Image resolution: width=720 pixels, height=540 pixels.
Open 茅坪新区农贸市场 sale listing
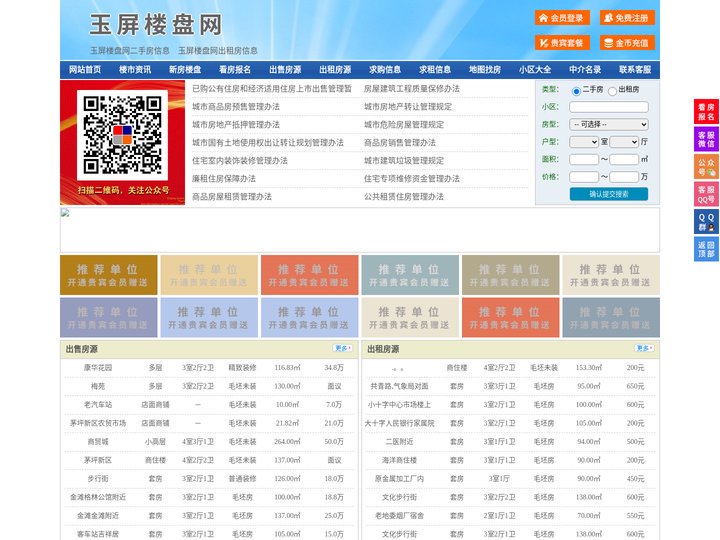(98, 423)
